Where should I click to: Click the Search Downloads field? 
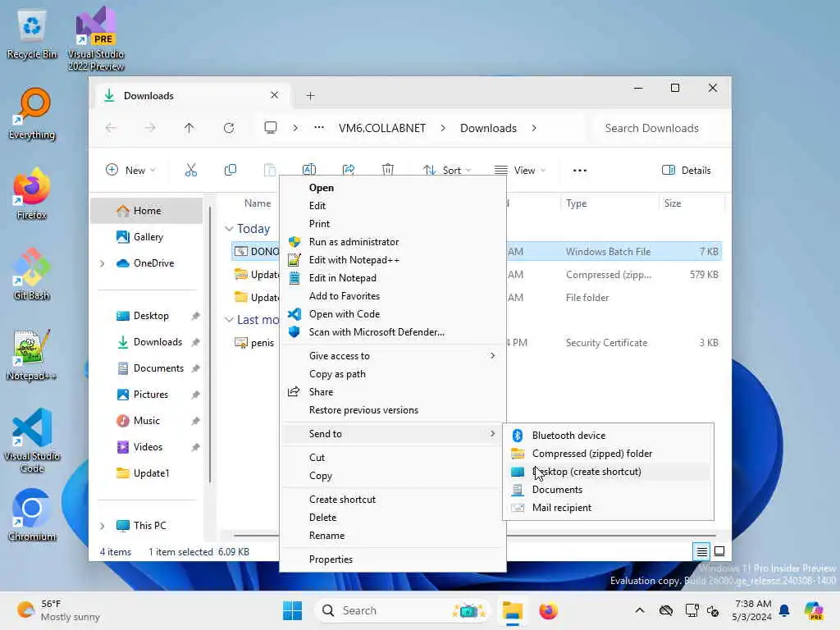(x=659, y=128)
